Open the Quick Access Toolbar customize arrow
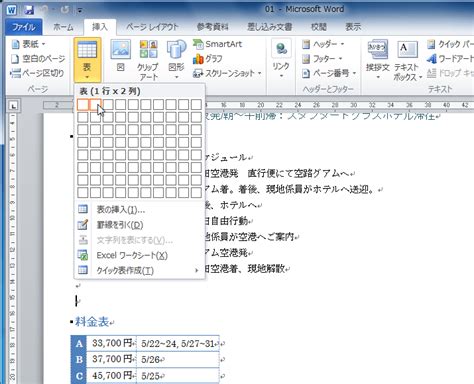474x384 pixels. (80, 10)
